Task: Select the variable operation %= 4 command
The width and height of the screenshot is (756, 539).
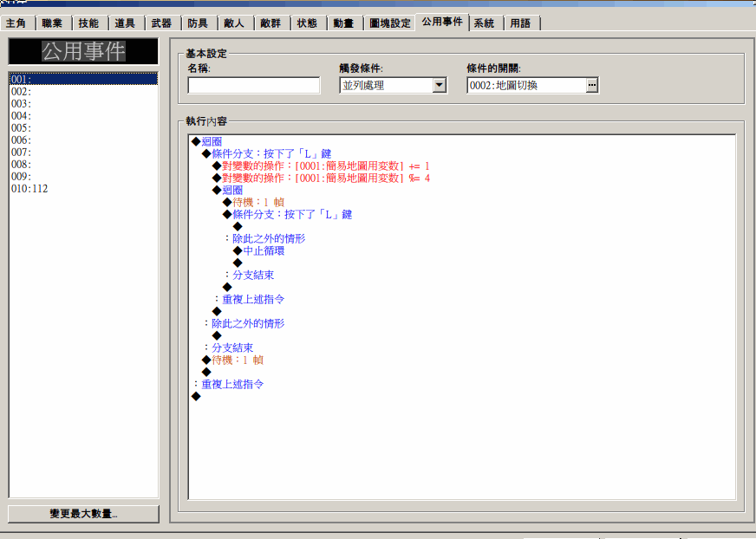Action: pos(321,178)
